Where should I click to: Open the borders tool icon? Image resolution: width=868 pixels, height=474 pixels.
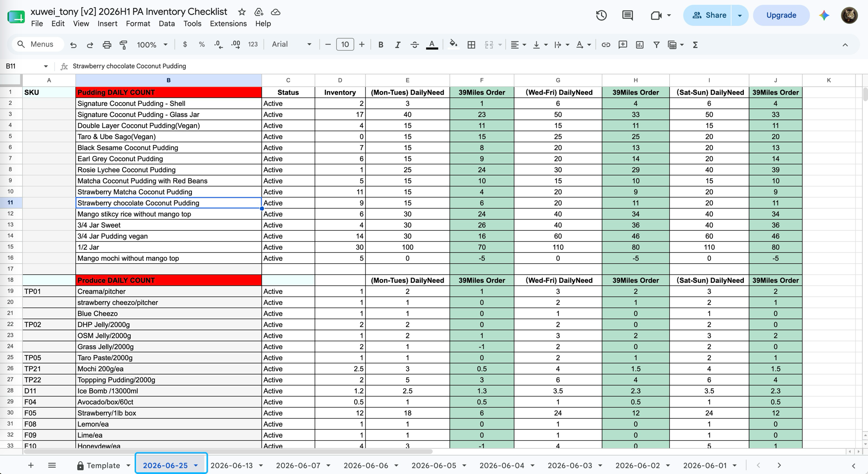[471, 45]
